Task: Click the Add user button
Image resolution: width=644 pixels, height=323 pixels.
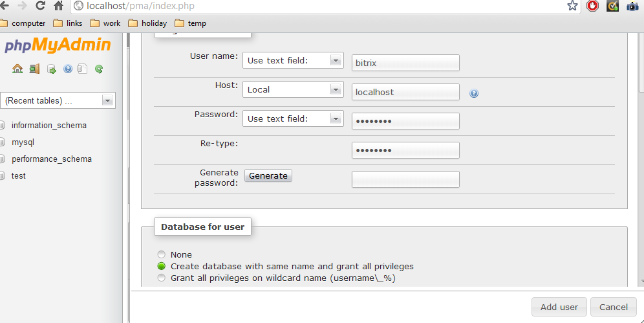Action: coord(559,307)
